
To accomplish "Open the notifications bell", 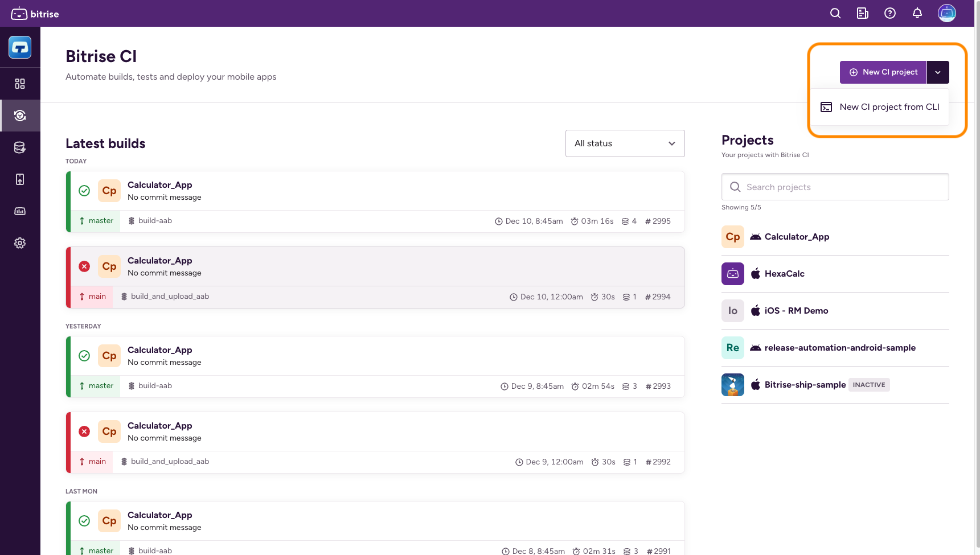I will (x=917, y=13).
